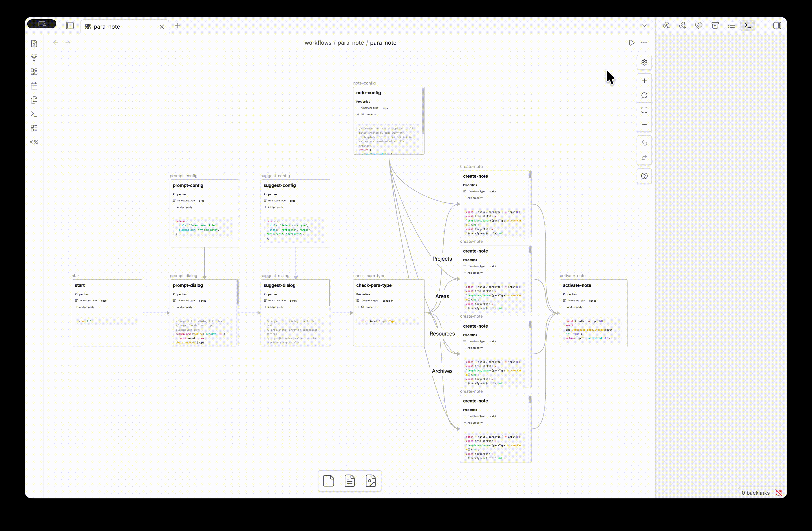The image size is (812, 531).
Task: Open graph view from ribbon
Action: coord(34,58)
